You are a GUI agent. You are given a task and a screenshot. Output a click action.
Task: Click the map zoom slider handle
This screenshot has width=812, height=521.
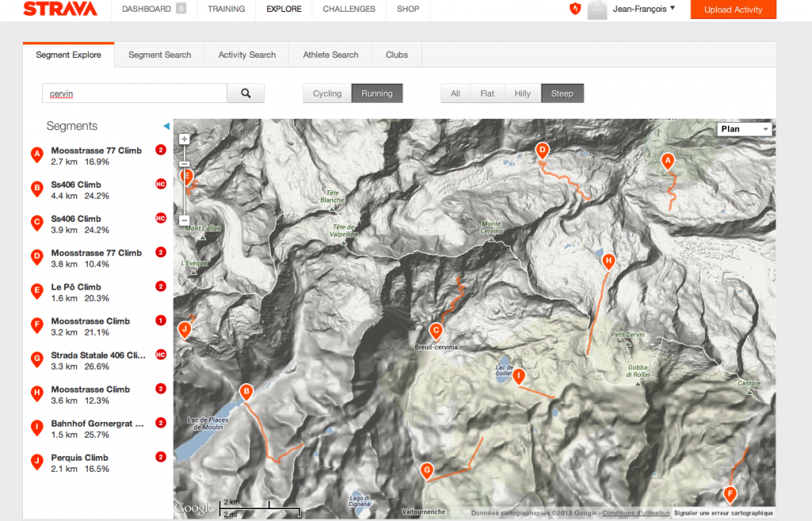point(184,163)
